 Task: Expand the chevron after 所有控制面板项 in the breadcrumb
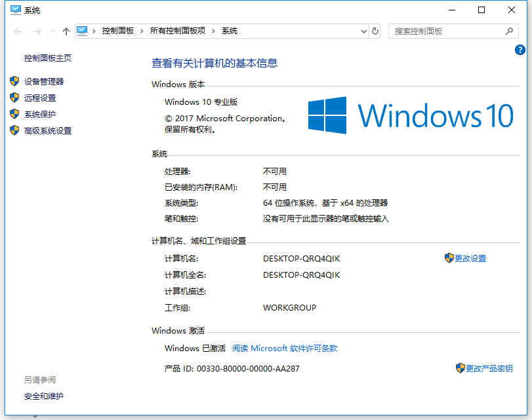(x=213, y=31)
